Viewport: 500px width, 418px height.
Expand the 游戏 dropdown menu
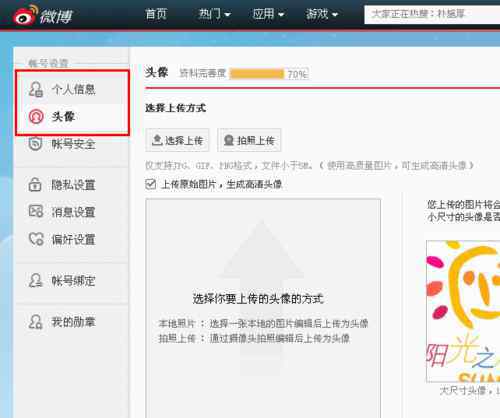[x=322, y=14]
